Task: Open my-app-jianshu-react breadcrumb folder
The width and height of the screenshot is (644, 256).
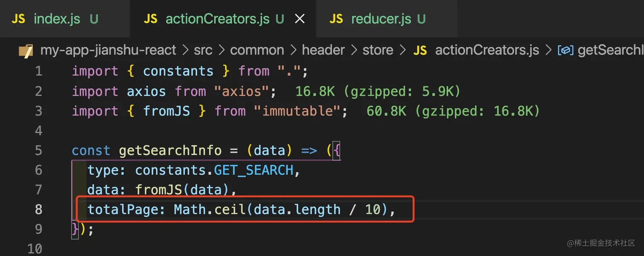Action: pos(108,50)
